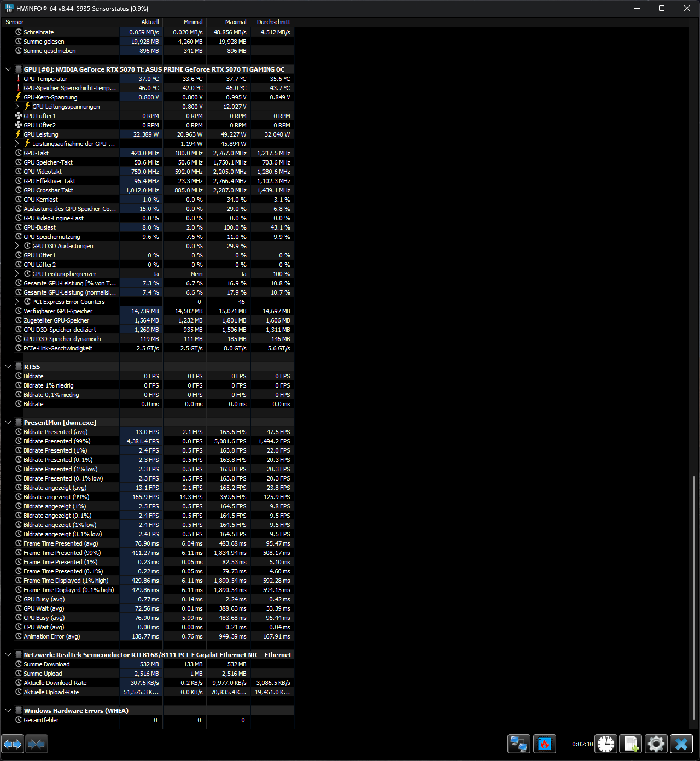The width and height of the screenshot is (700, 761).
Task: Click the GPU Lüfter1 RPM fan icon
Action: (x=19, y=116)
